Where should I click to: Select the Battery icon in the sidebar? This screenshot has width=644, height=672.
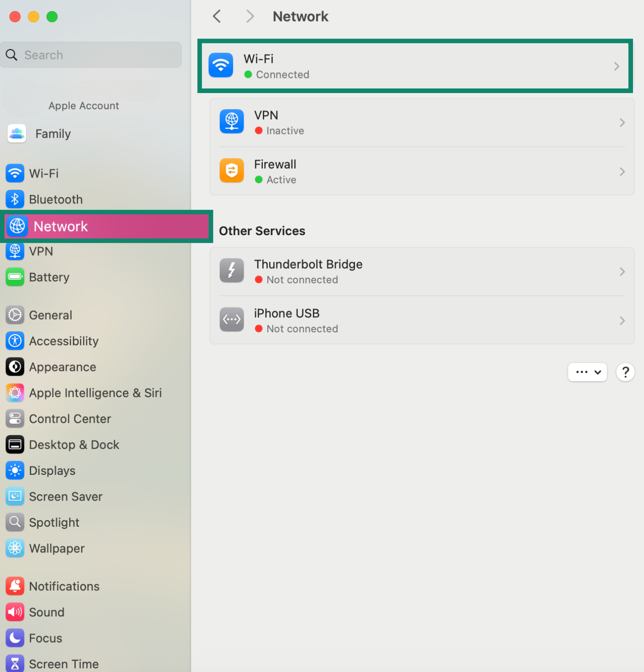15,277
